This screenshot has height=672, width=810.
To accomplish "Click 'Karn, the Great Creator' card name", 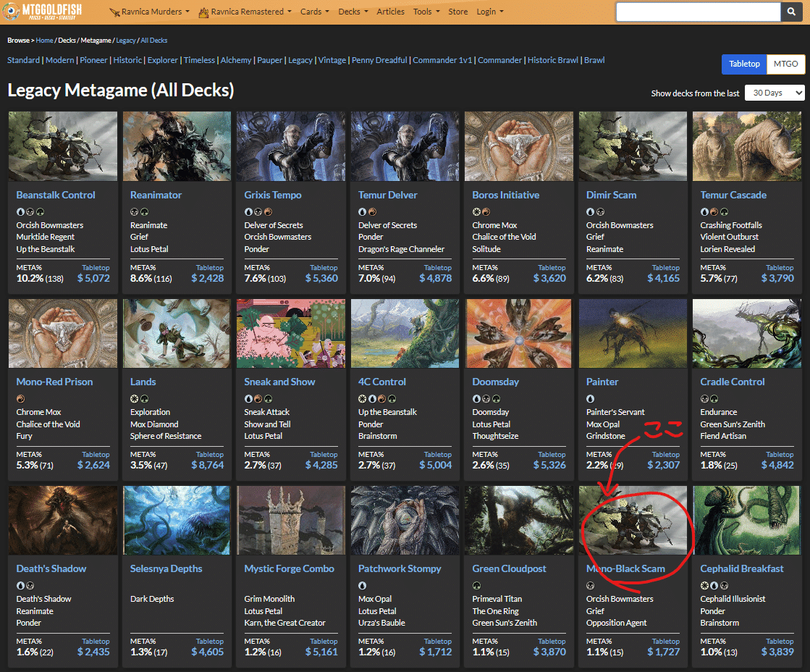I will pyautogui.click(x=284, y=623).
